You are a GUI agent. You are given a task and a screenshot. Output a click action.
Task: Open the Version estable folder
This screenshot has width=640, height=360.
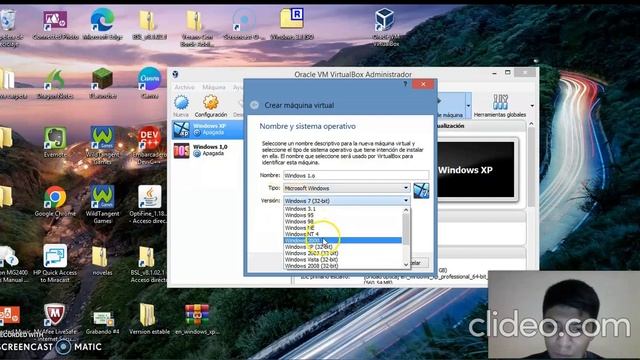(149, 319)
